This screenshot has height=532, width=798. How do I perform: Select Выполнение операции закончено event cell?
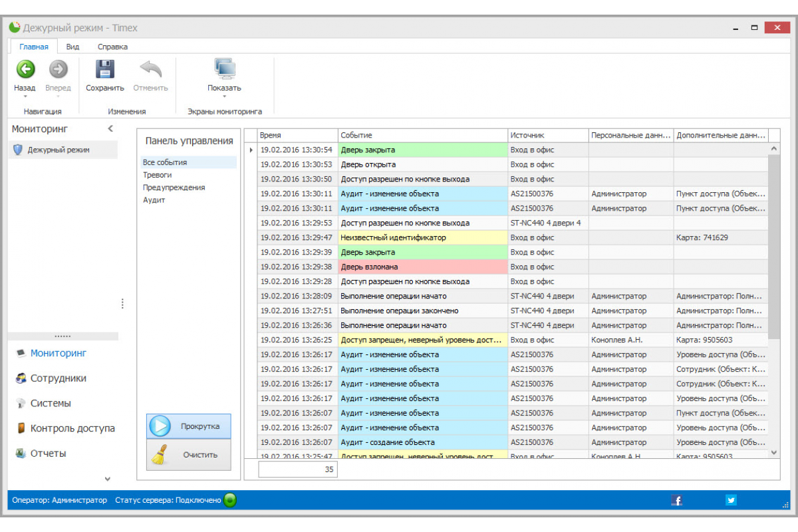pyautogui.click(x=423, y=311)
